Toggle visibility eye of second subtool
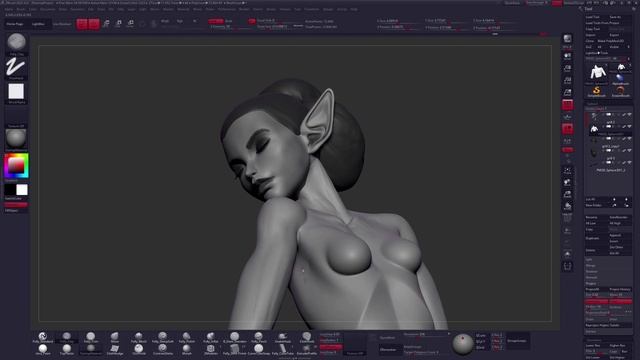This screenshot has width=640, height=360. coord(629,127)
